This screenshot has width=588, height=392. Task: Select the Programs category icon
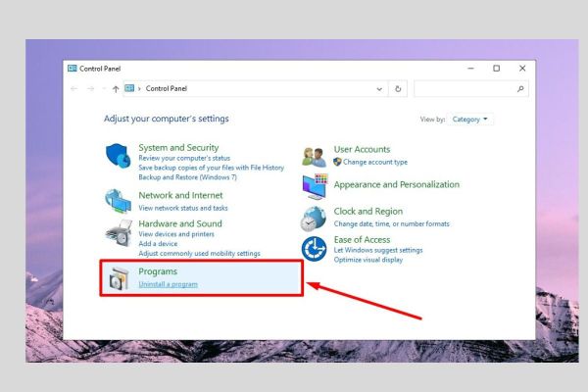point(119,278)
